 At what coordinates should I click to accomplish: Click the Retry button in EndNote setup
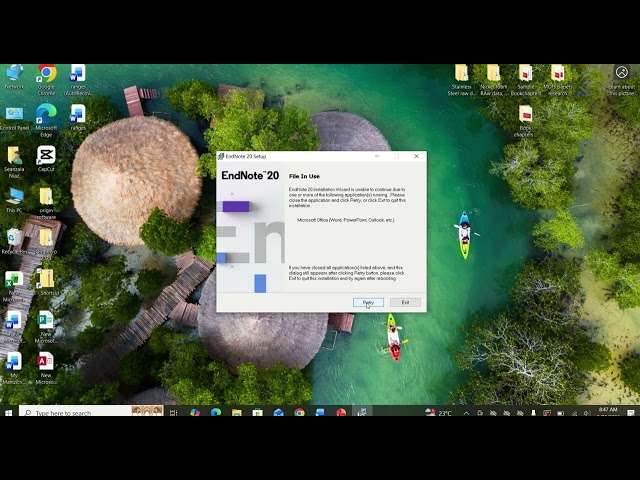(368, 302)
